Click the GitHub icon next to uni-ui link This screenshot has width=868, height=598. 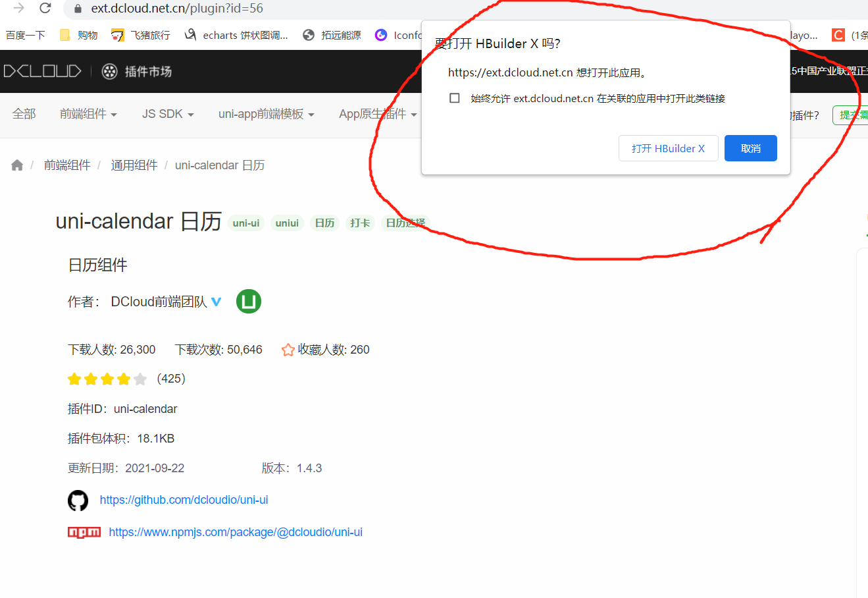coord(78,501)
